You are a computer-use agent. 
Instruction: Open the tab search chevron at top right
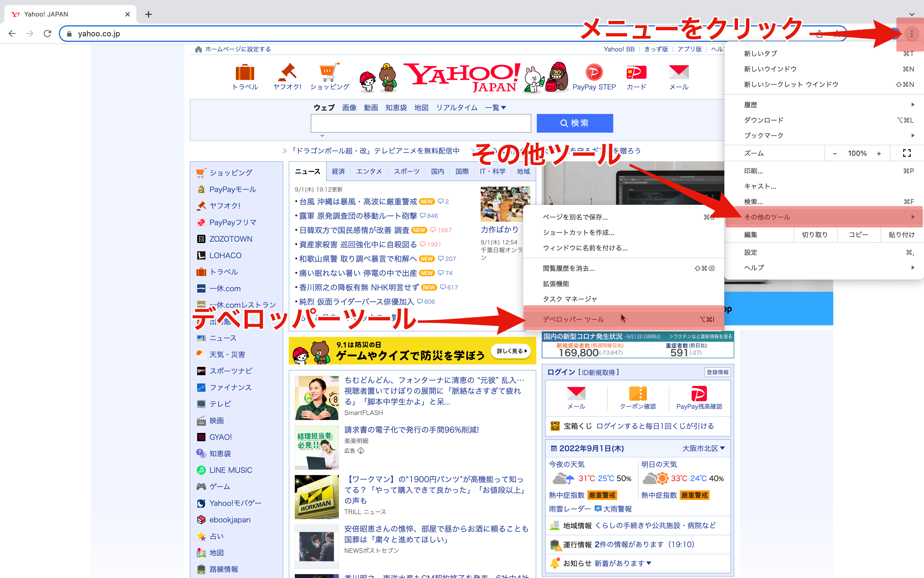911,14
